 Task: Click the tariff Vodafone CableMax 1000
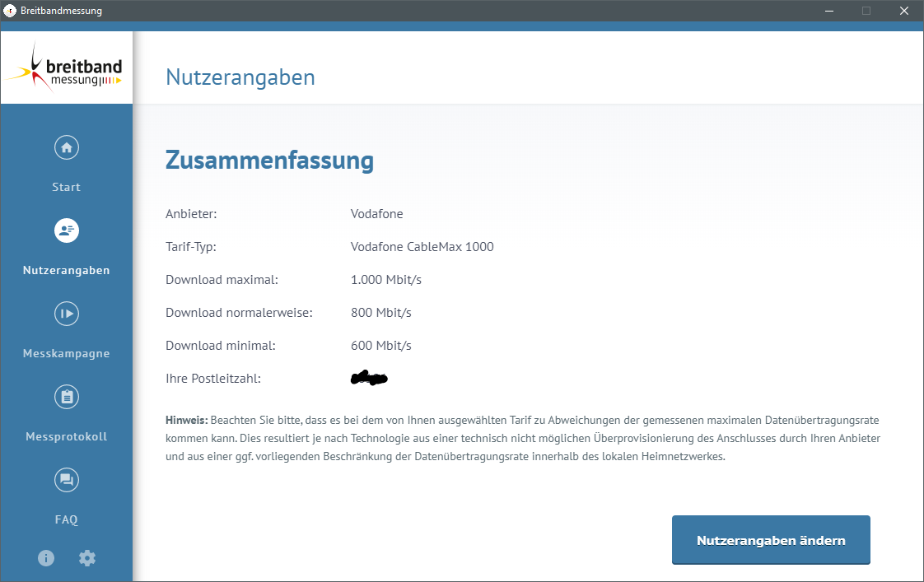click(x=422, y=247)
